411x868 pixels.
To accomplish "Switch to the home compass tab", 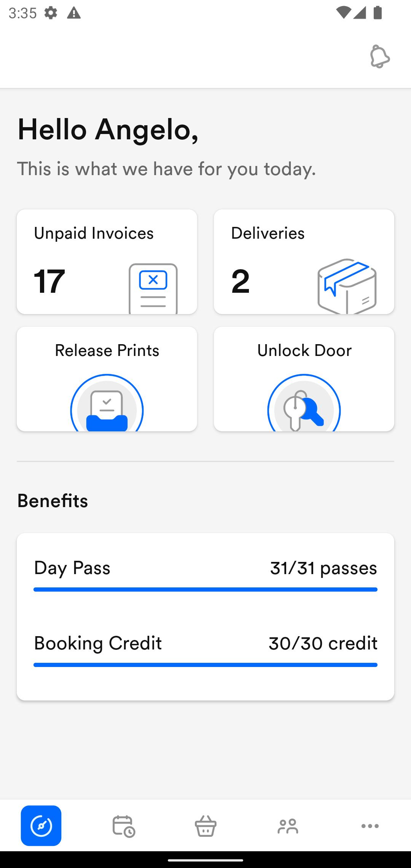I will pyautogui.click(x=41, y=826).
